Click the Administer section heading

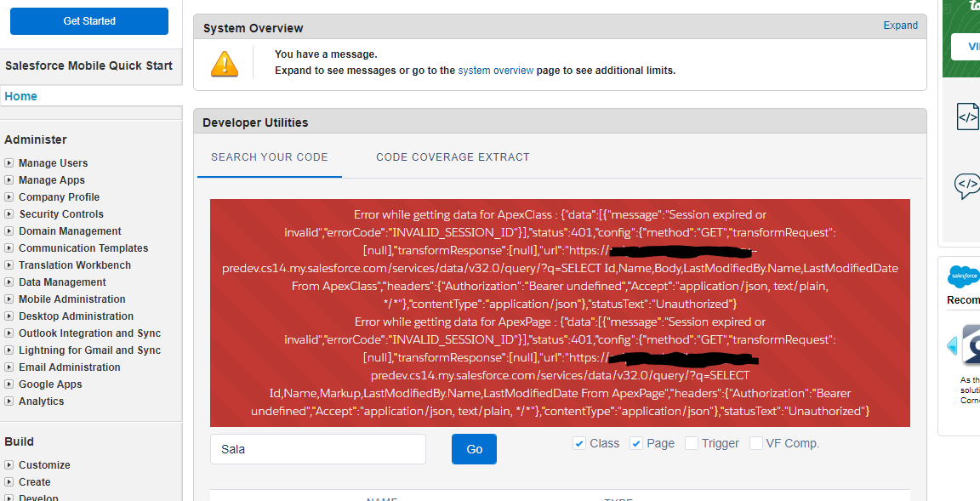click(x=36, y=139)
